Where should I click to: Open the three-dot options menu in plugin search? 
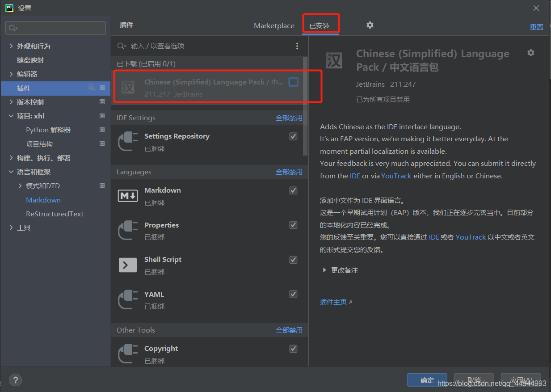click(297, 46)
